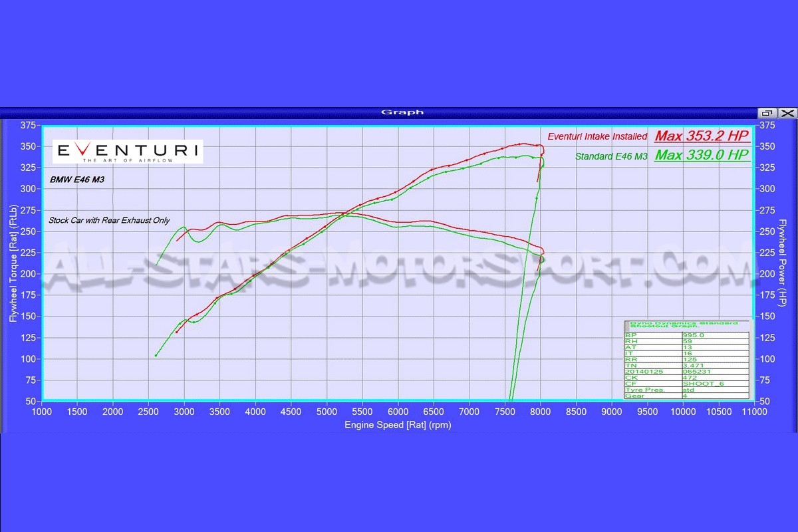Click 'Stock Car with Rear Exhaust Only' note

tap(109, 220)
